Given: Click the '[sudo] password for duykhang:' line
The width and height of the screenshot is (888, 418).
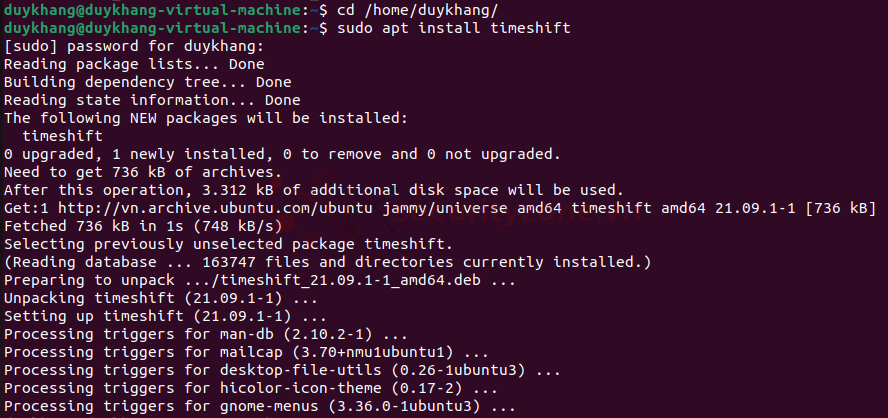Looking at the screenshot, I should pos(134,46).
